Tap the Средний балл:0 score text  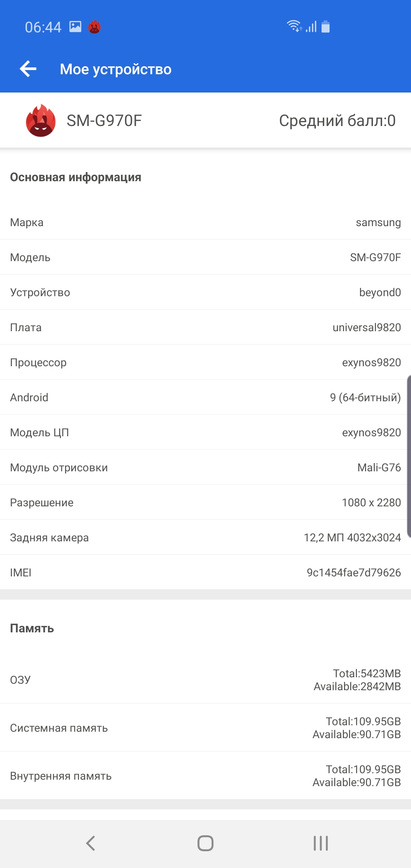click(337, 121)
